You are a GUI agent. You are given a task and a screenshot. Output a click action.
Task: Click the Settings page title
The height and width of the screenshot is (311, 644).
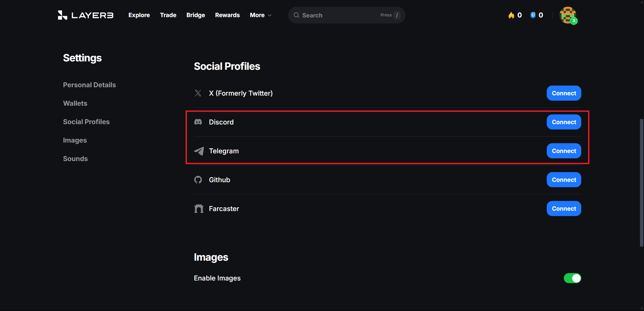coord(83,58)
